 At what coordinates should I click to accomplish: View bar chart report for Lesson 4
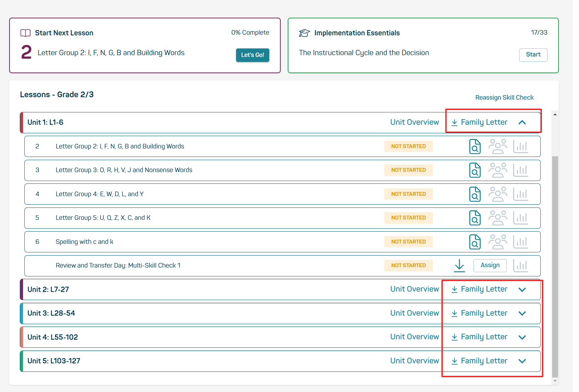coord(521,194)
